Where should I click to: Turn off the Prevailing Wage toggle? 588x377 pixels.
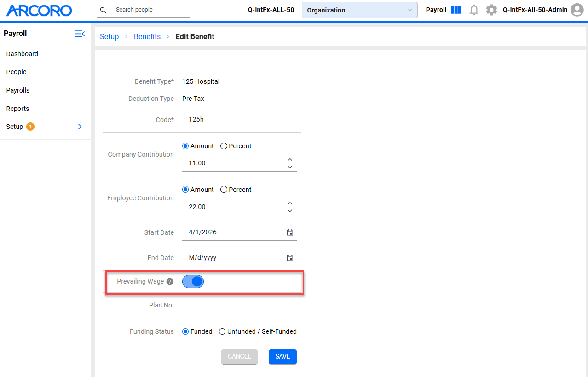pos(193,282)
